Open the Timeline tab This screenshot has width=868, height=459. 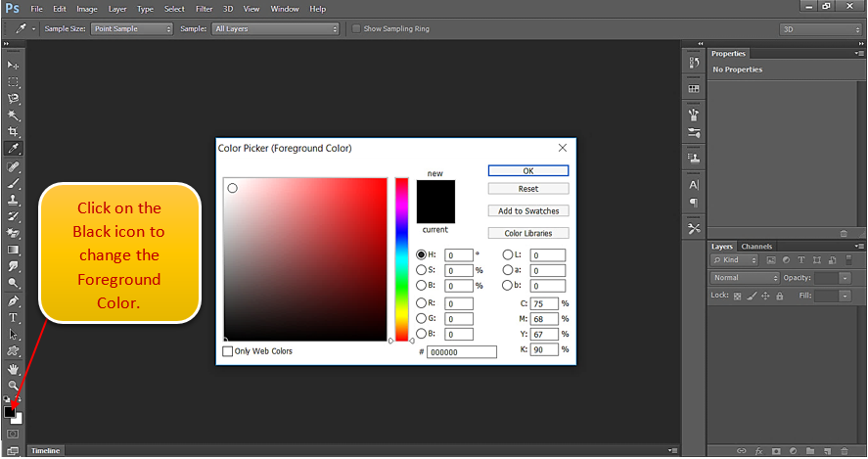coord(45,451)
